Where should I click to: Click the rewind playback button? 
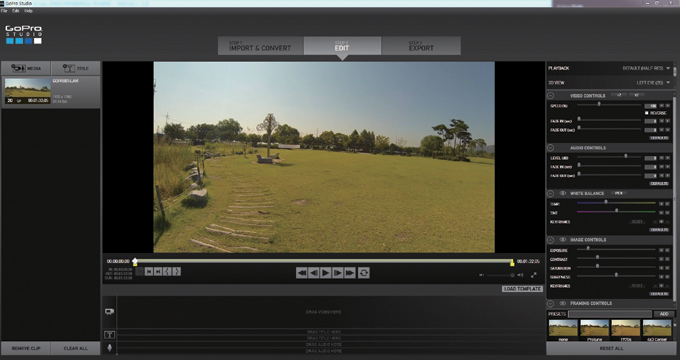302,273
